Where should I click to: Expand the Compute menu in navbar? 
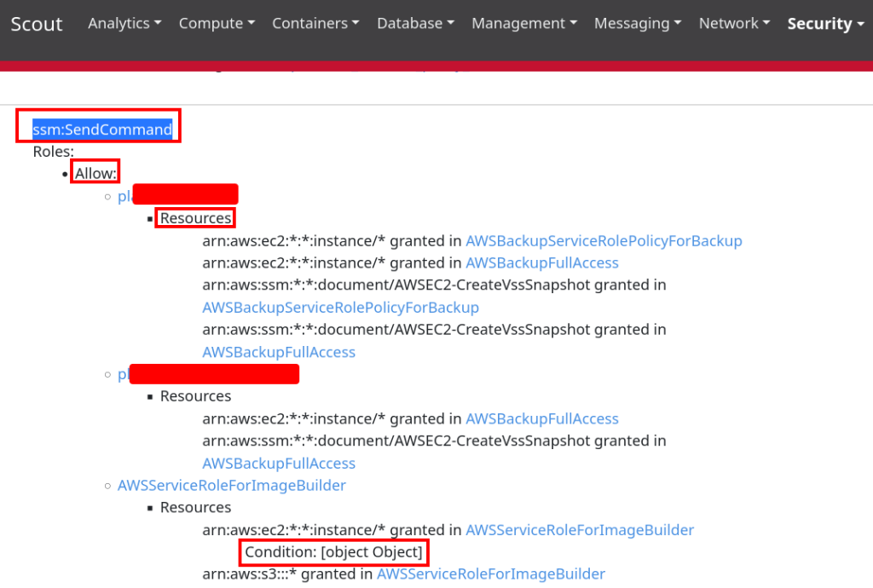coord(217,24)
